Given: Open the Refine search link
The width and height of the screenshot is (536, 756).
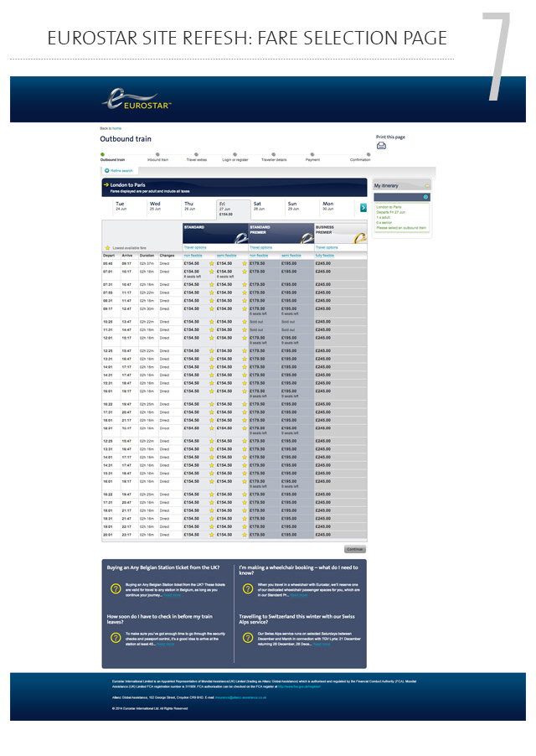Looking at the screenshot, I should (x=121, y=171).
